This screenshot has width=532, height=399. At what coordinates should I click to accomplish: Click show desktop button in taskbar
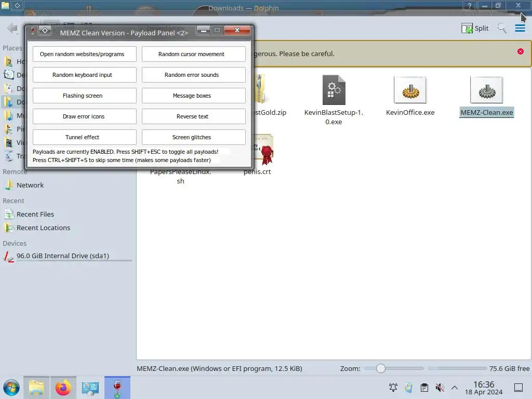tap(518, 388)
